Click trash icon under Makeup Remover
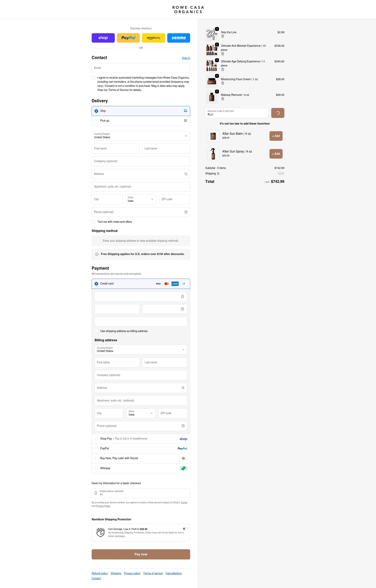 [x=222, y=99]
